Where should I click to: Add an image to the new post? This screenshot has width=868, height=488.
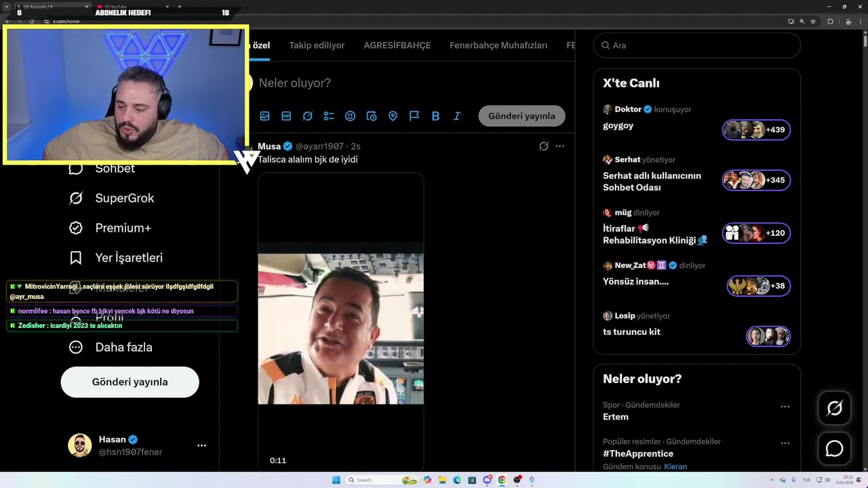click(265, 116)
